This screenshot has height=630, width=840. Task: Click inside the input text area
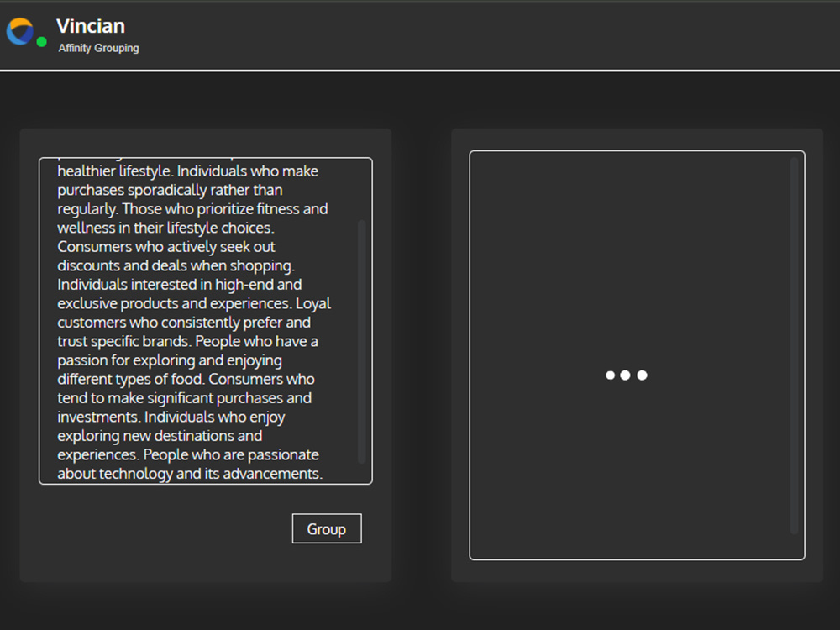click(x=205, y=321)
